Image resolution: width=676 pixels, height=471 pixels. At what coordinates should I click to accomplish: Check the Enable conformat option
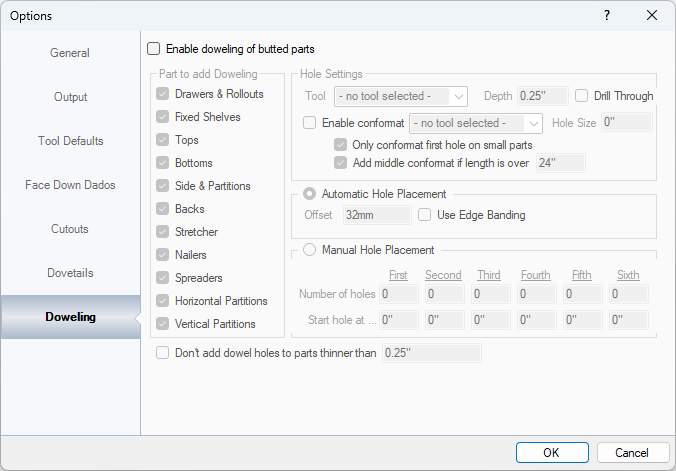[x=309, y=123]
